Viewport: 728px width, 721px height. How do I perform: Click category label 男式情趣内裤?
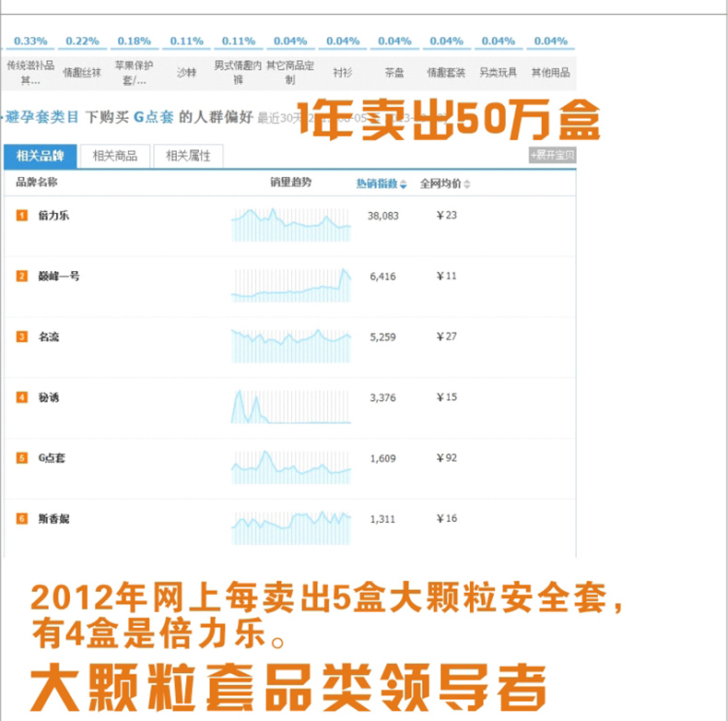(238, 73)
